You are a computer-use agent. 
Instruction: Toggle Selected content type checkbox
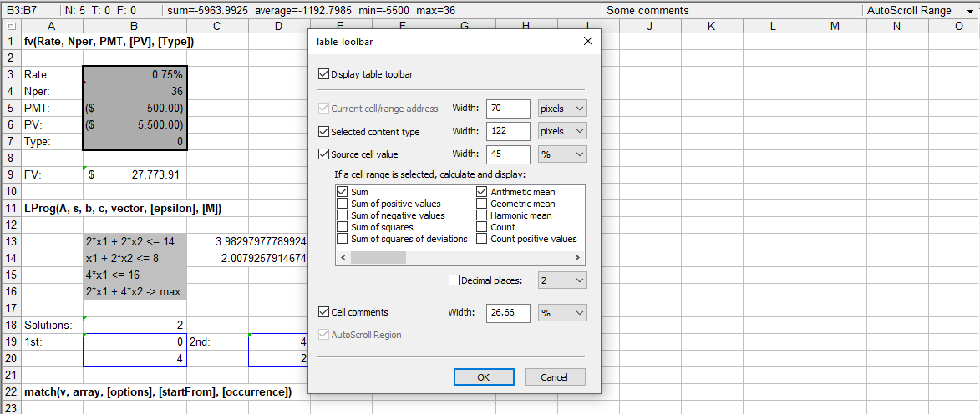pyautogui.click(x=324, y=132)
